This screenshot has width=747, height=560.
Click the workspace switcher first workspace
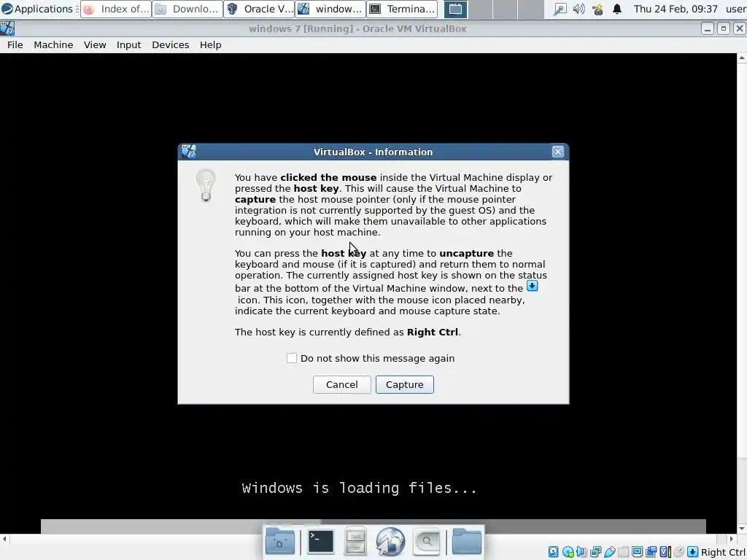pos(455,9)
